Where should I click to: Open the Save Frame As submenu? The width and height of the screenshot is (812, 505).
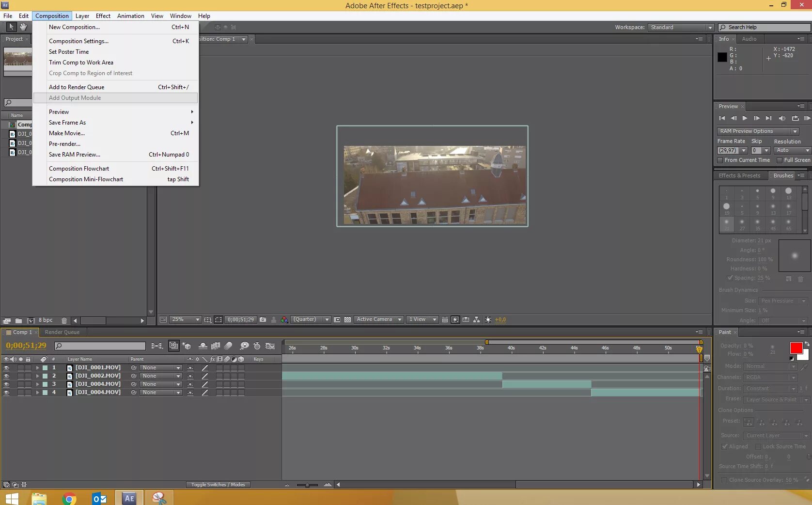coord(116,123)
